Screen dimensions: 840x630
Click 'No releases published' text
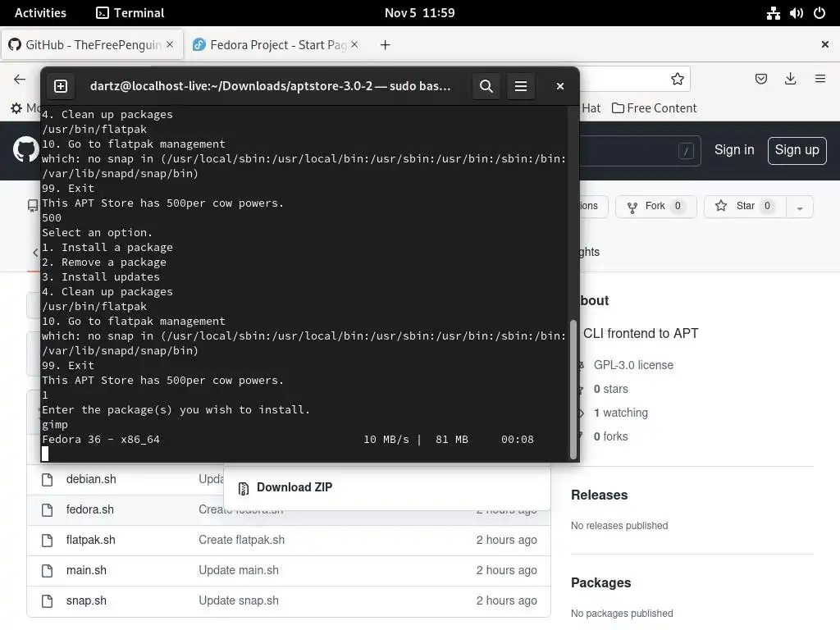(x=619, y=526)
